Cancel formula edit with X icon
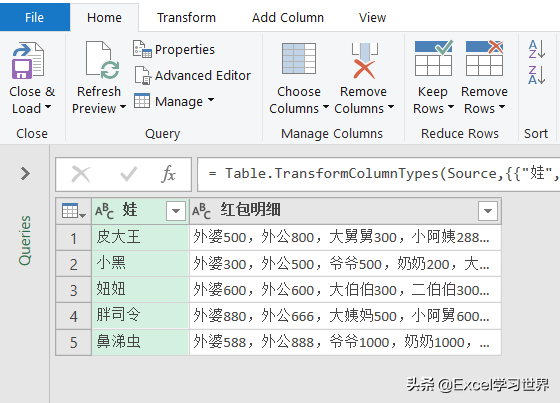Image resolution: width=560 pixels, height=403 pixels. [81, 174]
